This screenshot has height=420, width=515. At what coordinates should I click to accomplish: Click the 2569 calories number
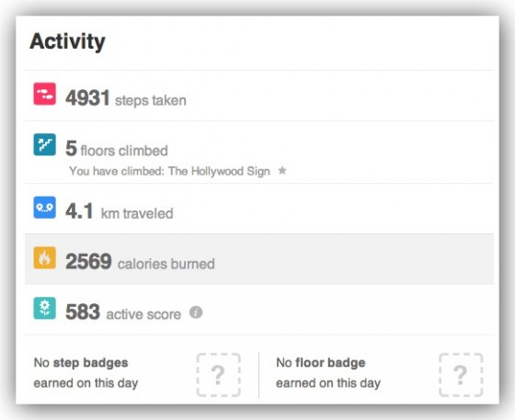tap(88, 262)
